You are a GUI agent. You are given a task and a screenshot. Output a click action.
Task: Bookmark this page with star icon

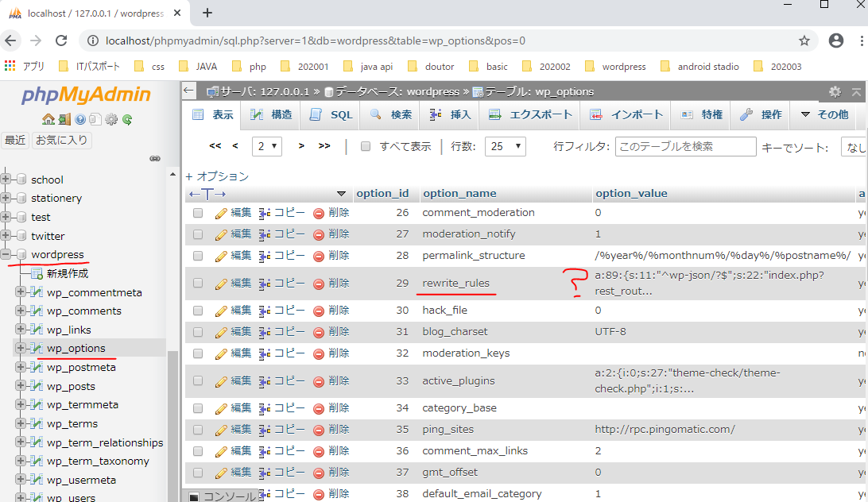click(804, 41)
